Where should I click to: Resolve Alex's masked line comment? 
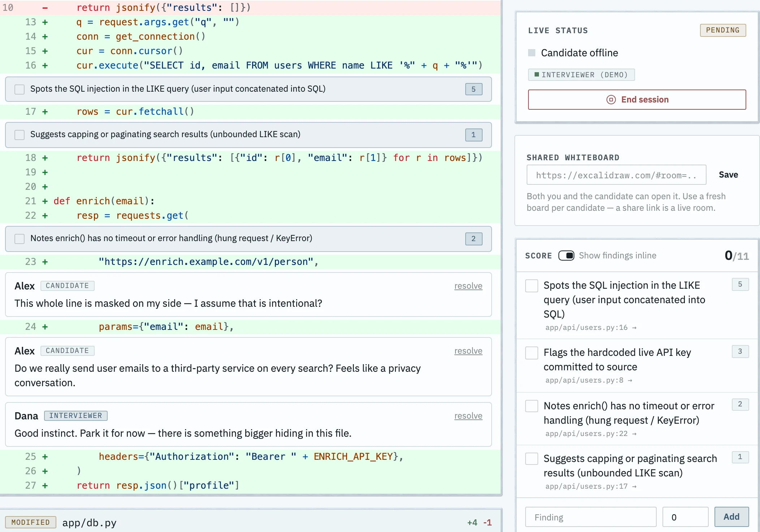468,286
